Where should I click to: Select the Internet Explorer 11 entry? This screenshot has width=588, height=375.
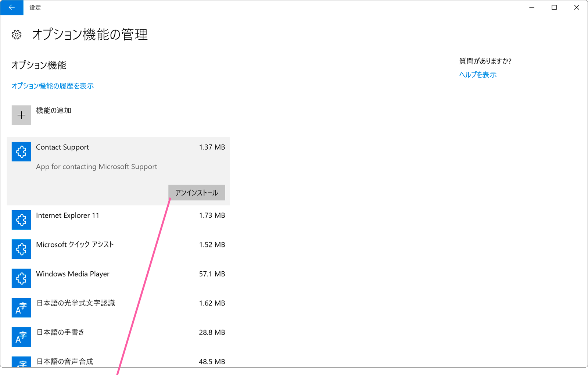pos(118,220)
